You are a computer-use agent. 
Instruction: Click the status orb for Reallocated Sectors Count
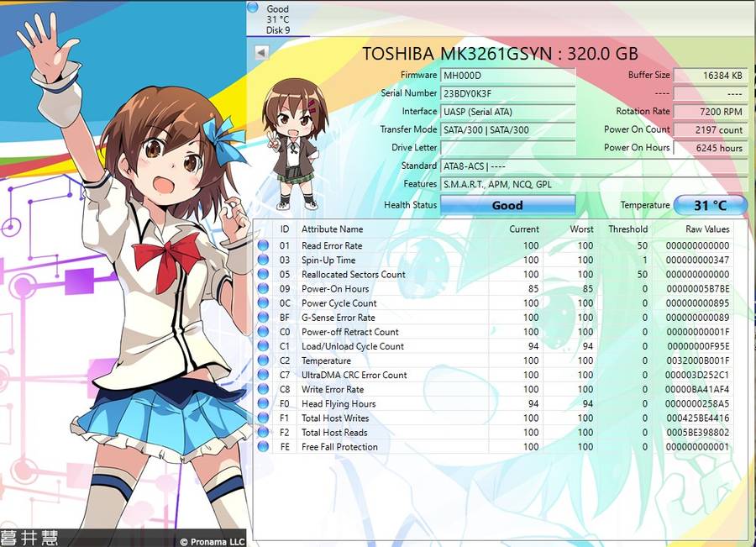click(x=263, y=275)
